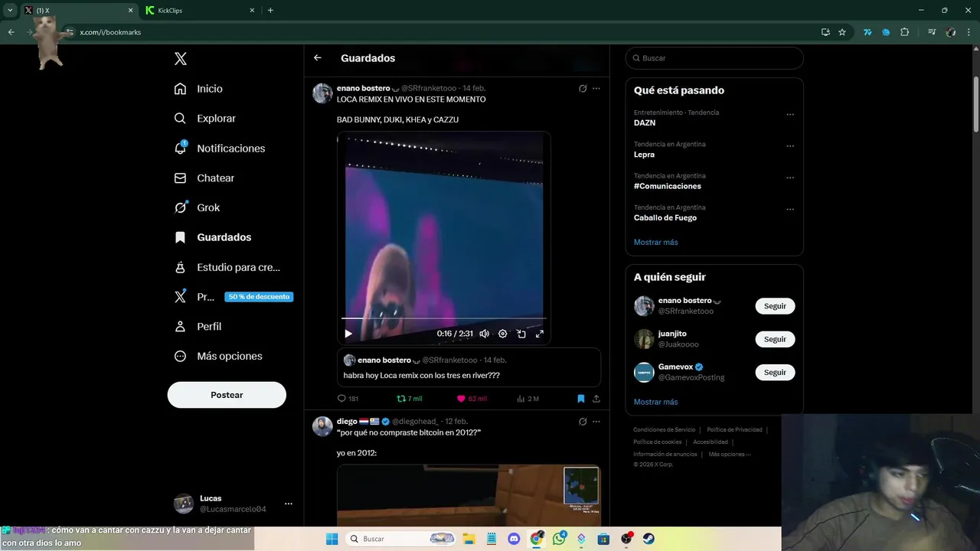Open options for #Comunicaciones trend
Screen dimensions: 980x551
(x=790, y=178)
